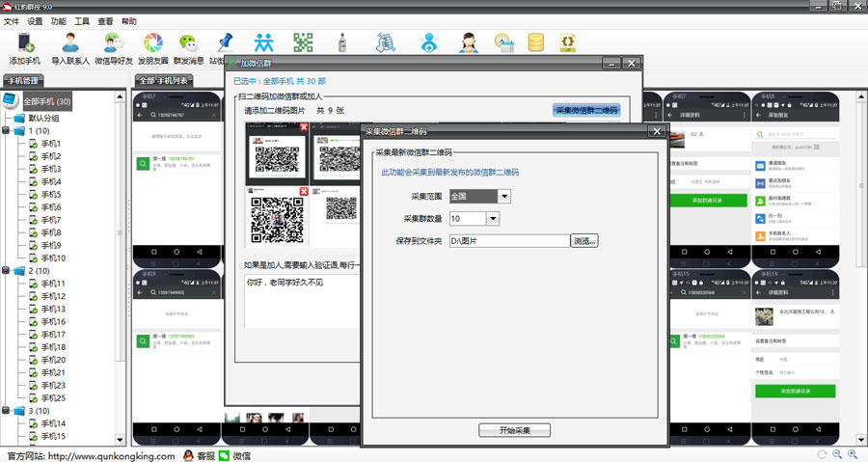Screen dimensions: 868x462
Task: Select 手机14 in the tree
Action: pyautogui.click(x=53, y=423)
